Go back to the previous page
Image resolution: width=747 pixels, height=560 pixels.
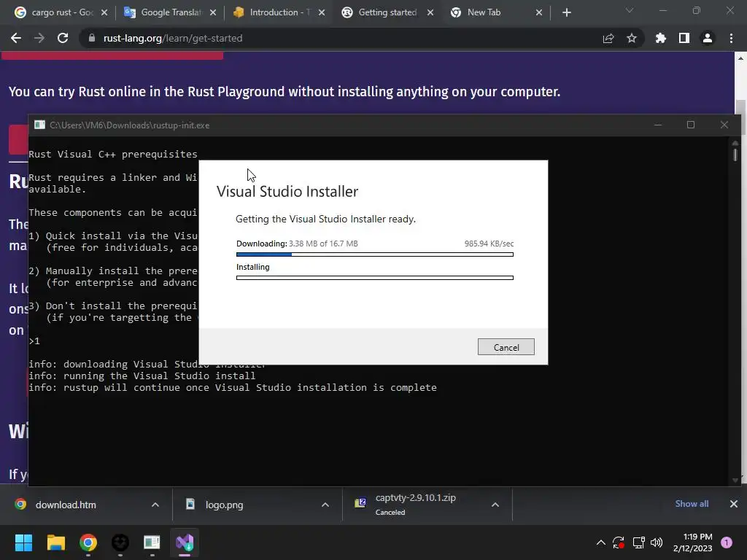16,38
